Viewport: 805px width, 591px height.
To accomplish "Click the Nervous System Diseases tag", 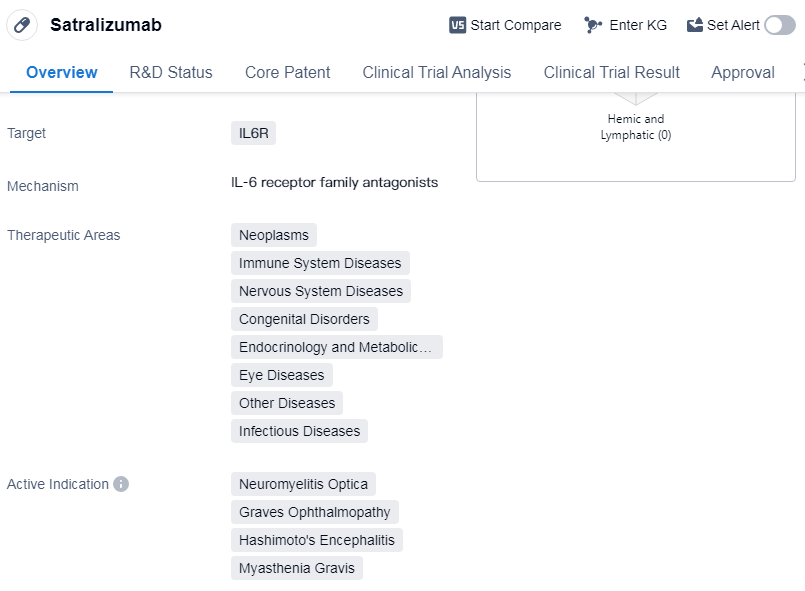I will pyautogui.click(x=320, y=291).
